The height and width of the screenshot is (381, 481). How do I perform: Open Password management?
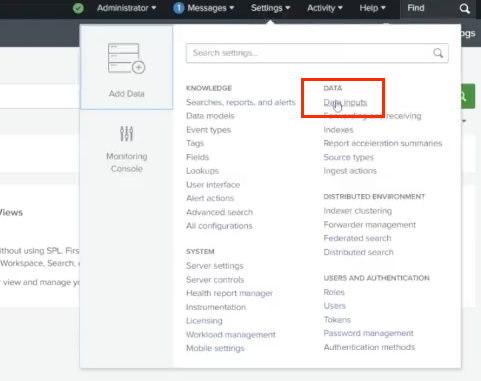pyautogui.click(x=368, y=333)
